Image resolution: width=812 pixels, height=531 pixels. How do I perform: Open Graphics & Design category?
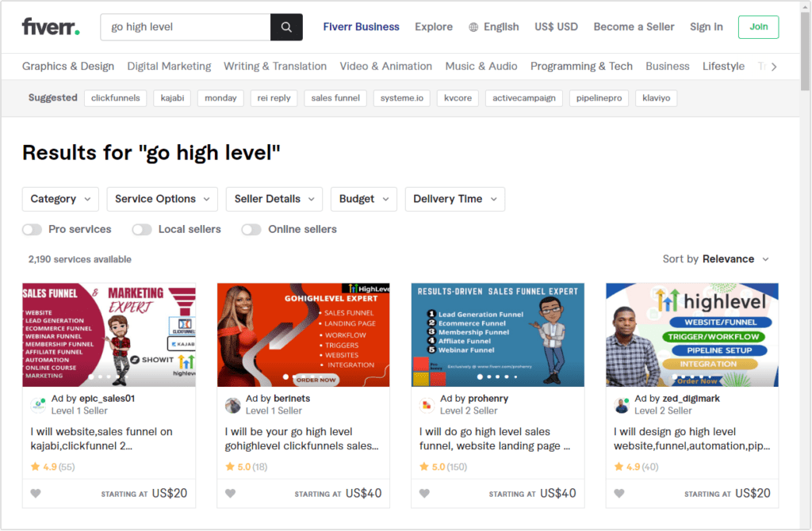point(68,67)
